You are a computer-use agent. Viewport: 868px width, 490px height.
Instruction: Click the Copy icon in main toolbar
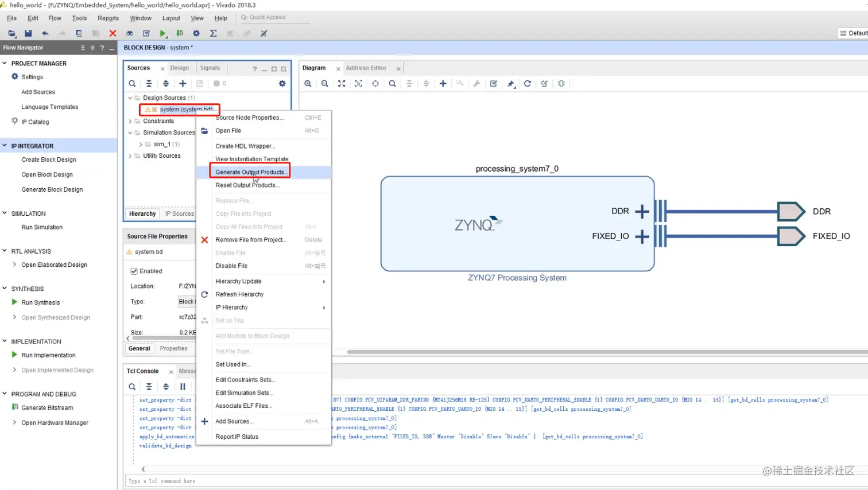79,33
